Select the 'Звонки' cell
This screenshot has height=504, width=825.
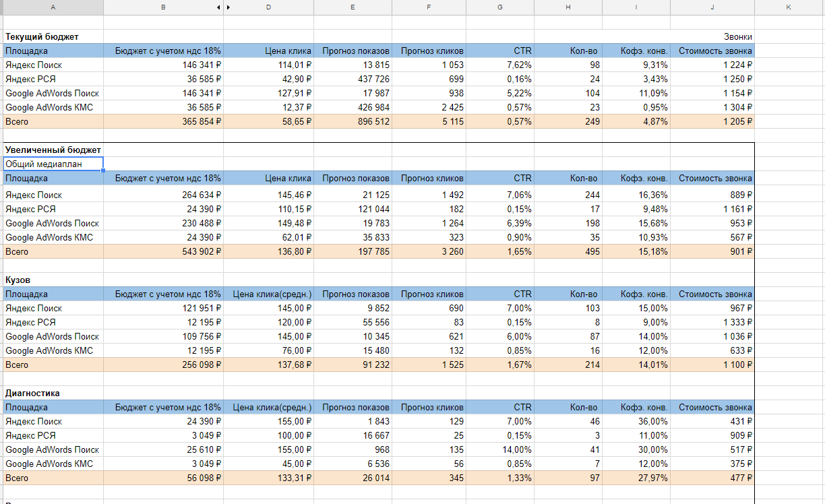712,36
